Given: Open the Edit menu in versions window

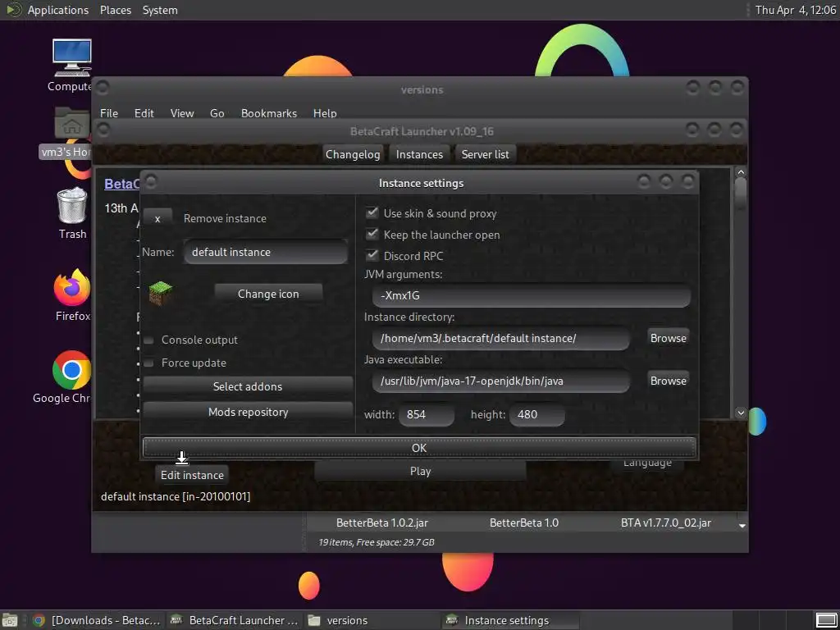Looking at the screenshot, I should (144, 113).
